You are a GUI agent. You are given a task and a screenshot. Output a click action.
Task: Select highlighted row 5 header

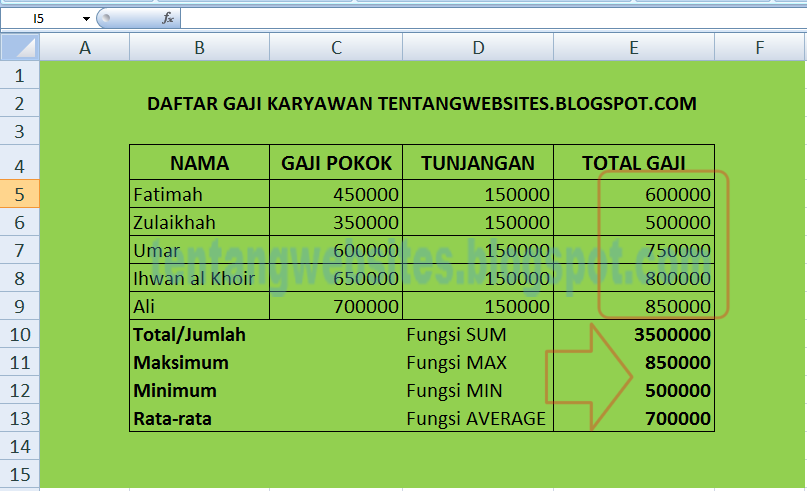tap(20, 194)
